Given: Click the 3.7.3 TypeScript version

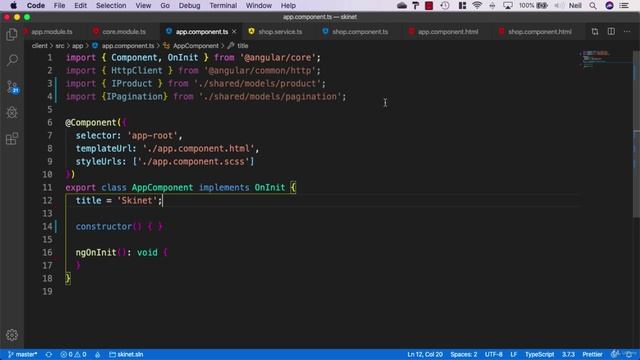Looking at the screenshot, I should coord(568,354).
